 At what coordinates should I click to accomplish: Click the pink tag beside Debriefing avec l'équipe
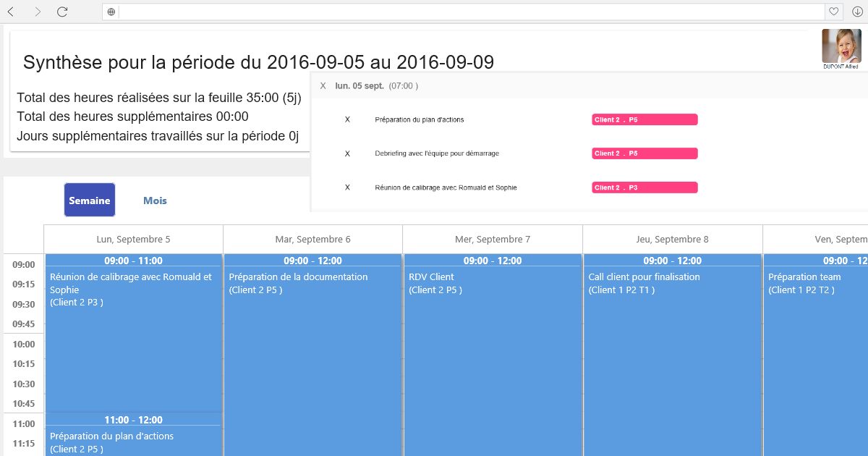644,153
